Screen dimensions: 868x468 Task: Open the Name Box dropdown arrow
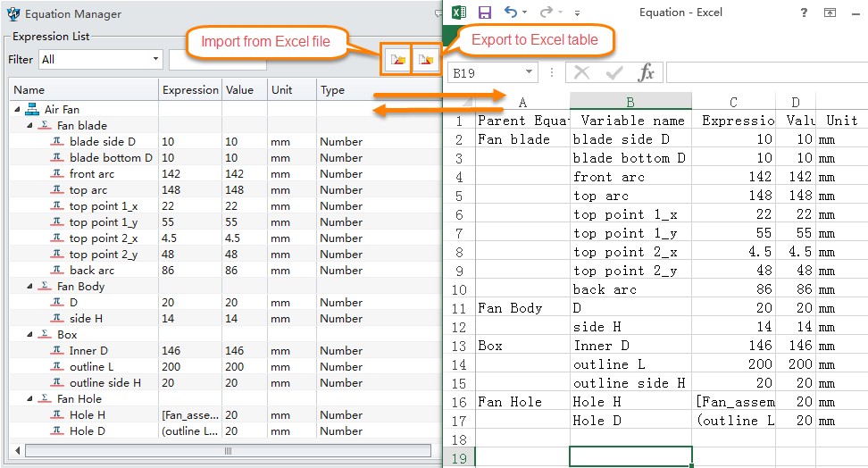pyautogui.click(x=530, y=72)
